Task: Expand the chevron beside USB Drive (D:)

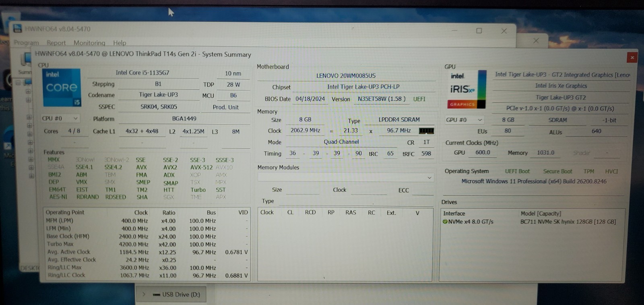Action: (x=144, y=295)
